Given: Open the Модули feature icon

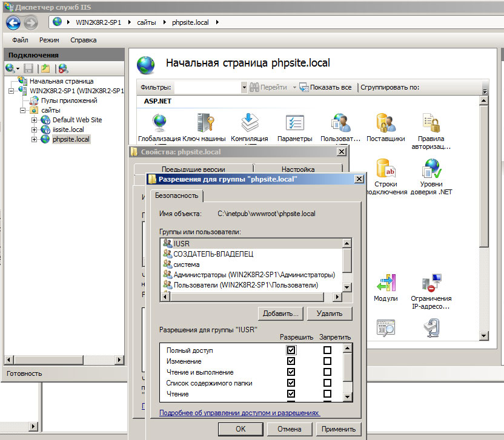Looking at the screenshot, I should tap(385, 284).
